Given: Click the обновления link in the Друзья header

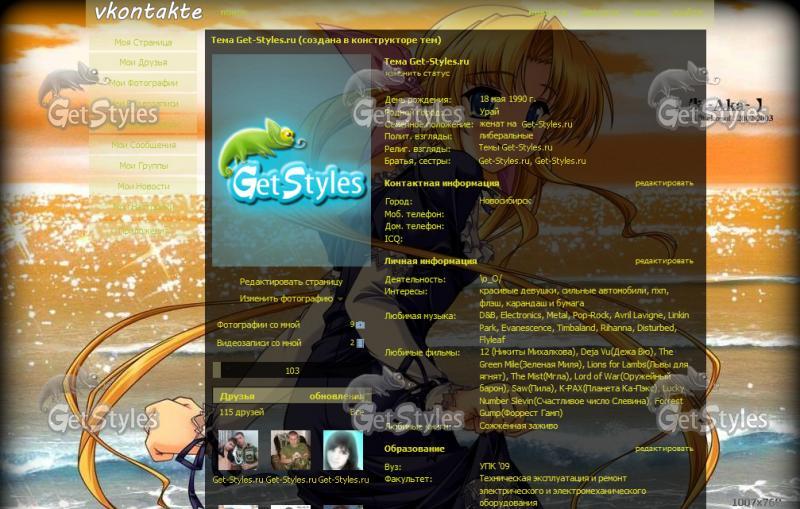Looking at the screenshot, I should coord(336,396).
